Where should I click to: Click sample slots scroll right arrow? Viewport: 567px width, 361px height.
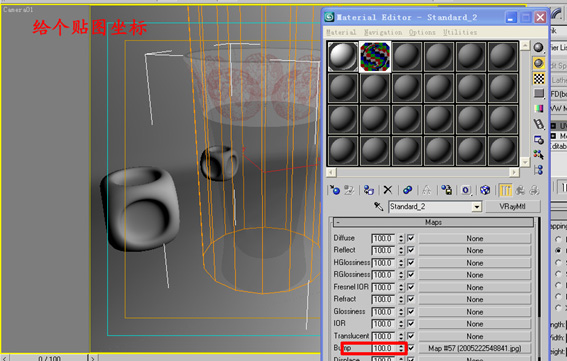[x=514, y=172]
